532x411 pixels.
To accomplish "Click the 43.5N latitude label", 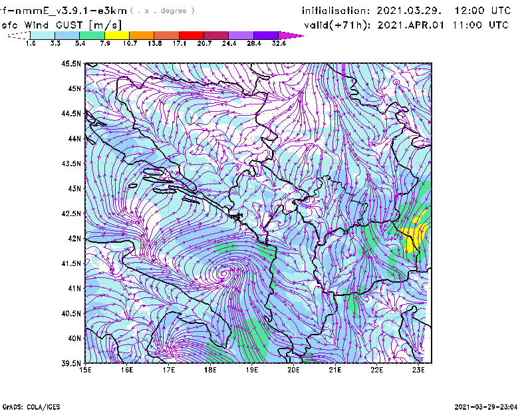I will tap(71, 164).
